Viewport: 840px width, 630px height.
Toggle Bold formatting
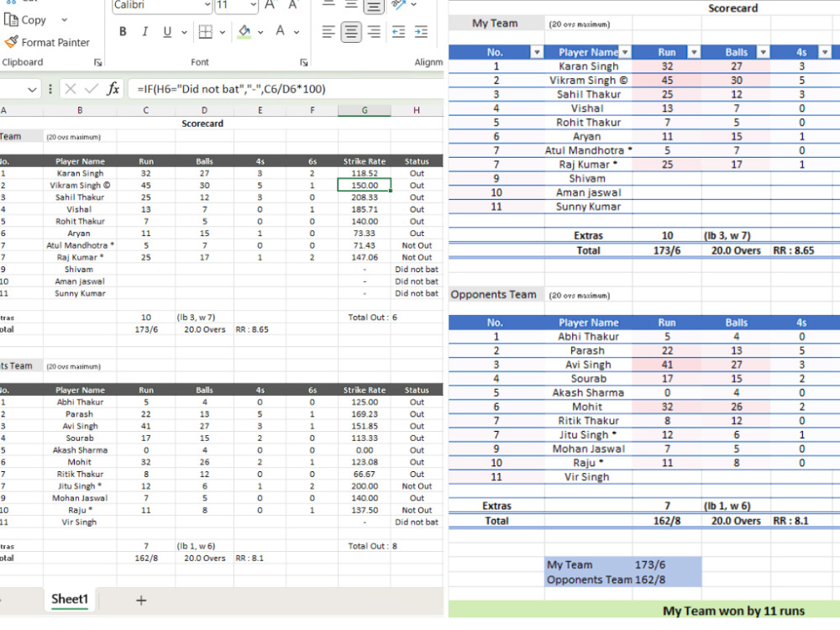pos(123,32)
